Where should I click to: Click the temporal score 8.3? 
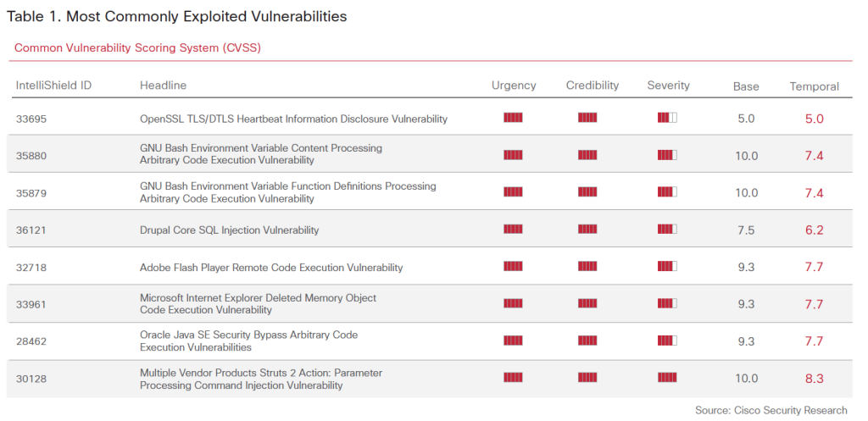pos(814,379)
